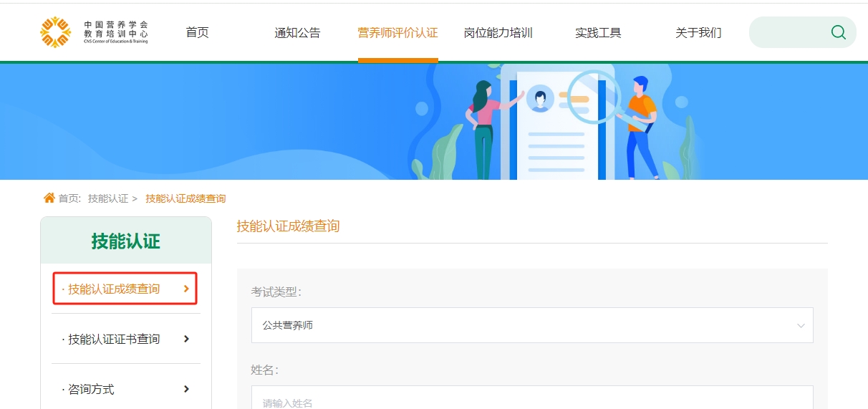868x409 pixels.
Task: Open the 首页 navigation item
Action: (197, 32)
